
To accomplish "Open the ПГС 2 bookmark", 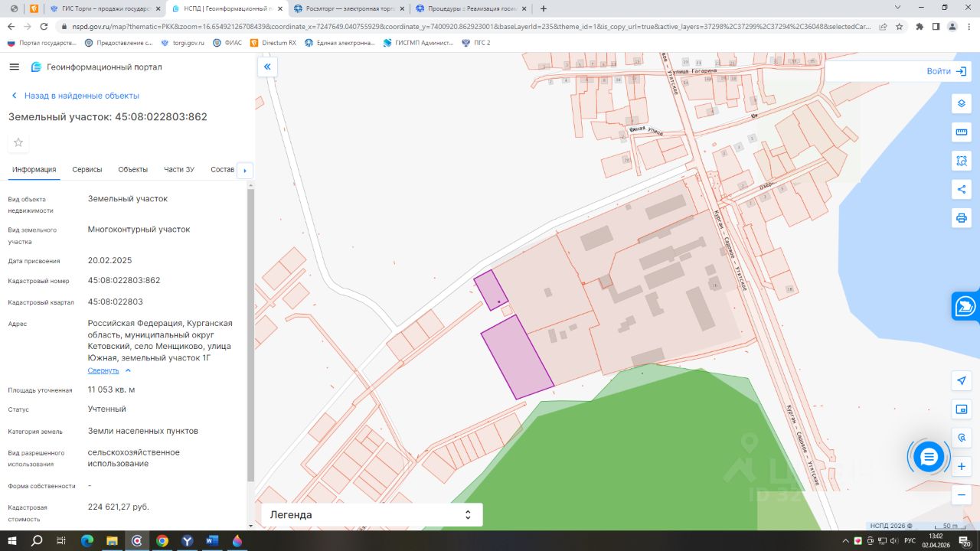I will tap(475, 43).
